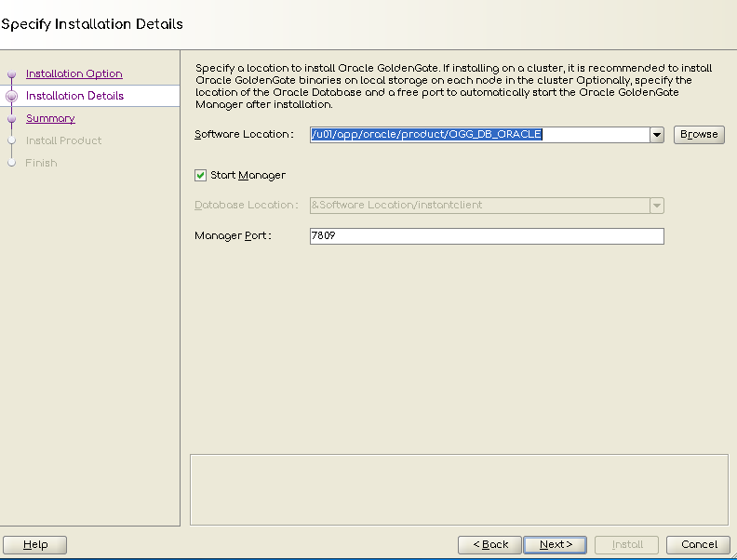
Task: Click the Install Product step label
Action: coord(63,140)
